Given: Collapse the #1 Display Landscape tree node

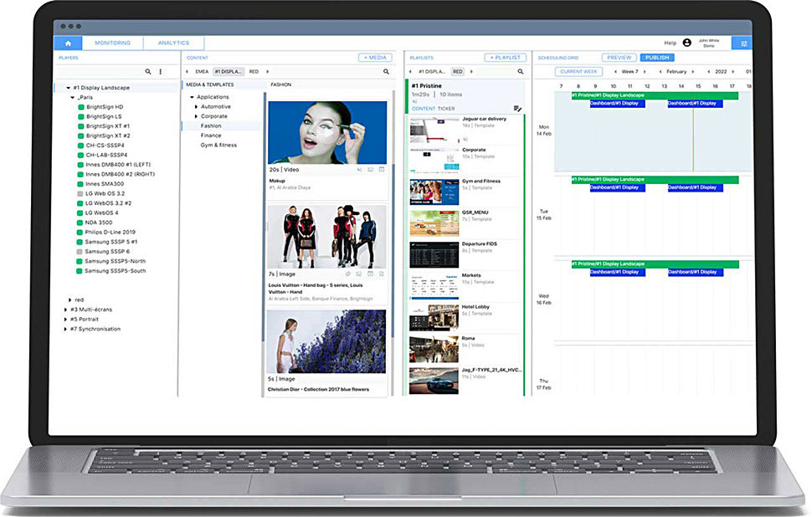Looking at the screenshot, I should tap(67, 88).
